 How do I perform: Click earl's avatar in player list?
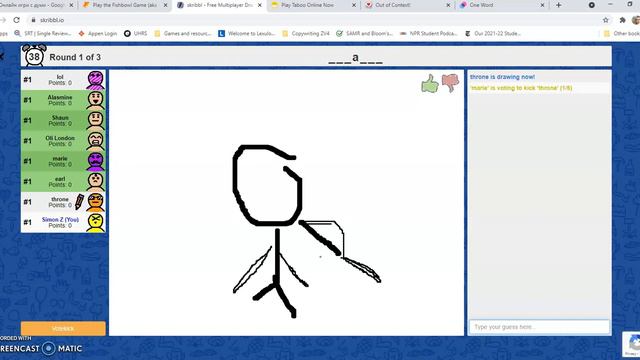(x=95, y=182)
